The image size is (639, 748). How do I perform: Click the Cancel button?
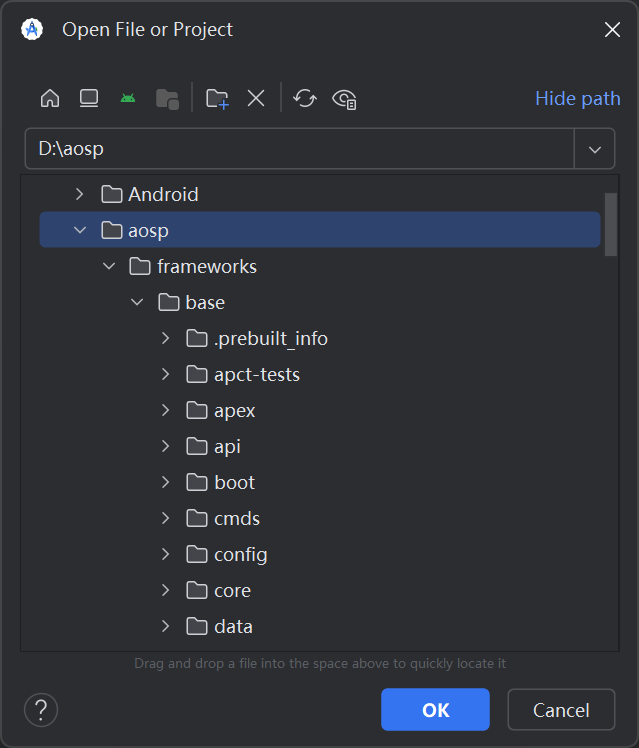(x=561, y=709)
